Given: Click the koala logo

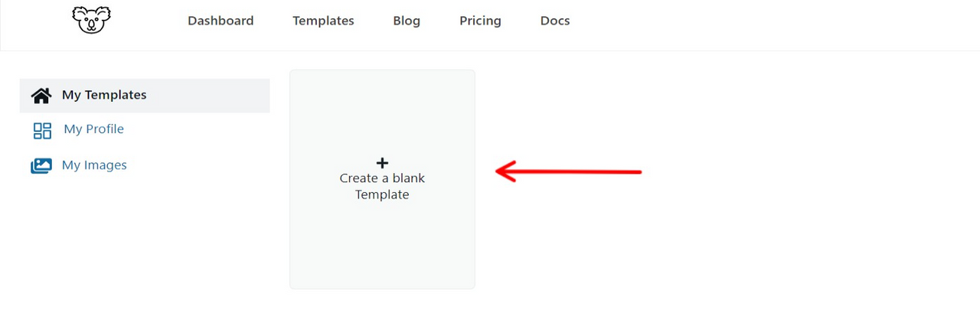Looking at the screenshot, I should pyautogui.click(x=91, y=20).
